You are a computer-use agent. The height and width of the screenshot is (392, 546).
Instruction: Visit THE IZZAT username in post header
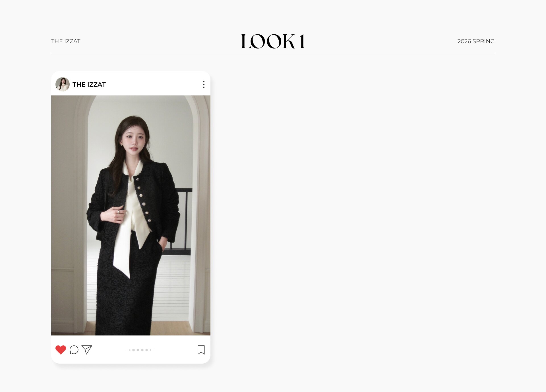(x=89, y=84)
